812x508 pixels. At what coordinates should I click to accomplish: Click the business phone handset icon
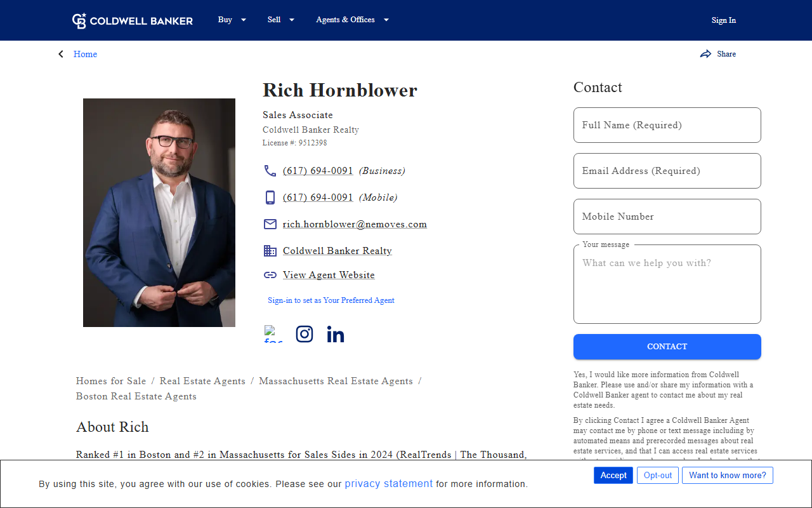point(270,171)
